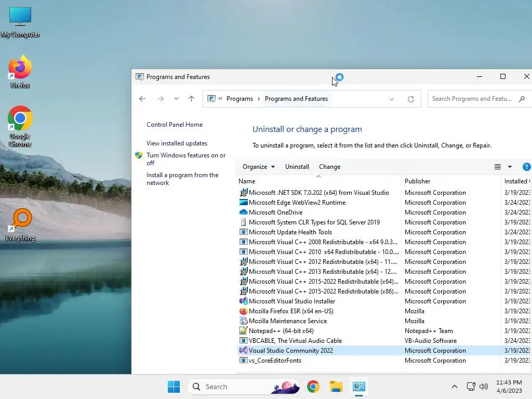
Task: Click the address bar Control Panel icon
Action: 211,99
